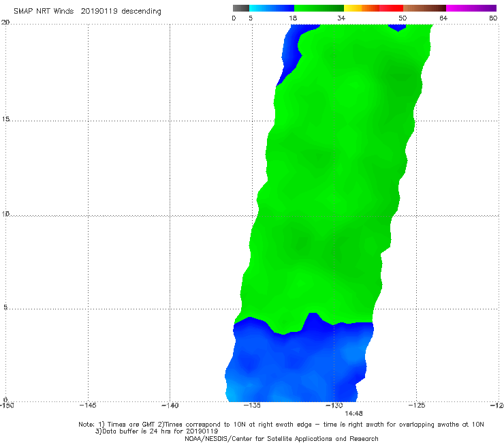
Task: Click the longitude axis label -125
Action: (417, 405)
